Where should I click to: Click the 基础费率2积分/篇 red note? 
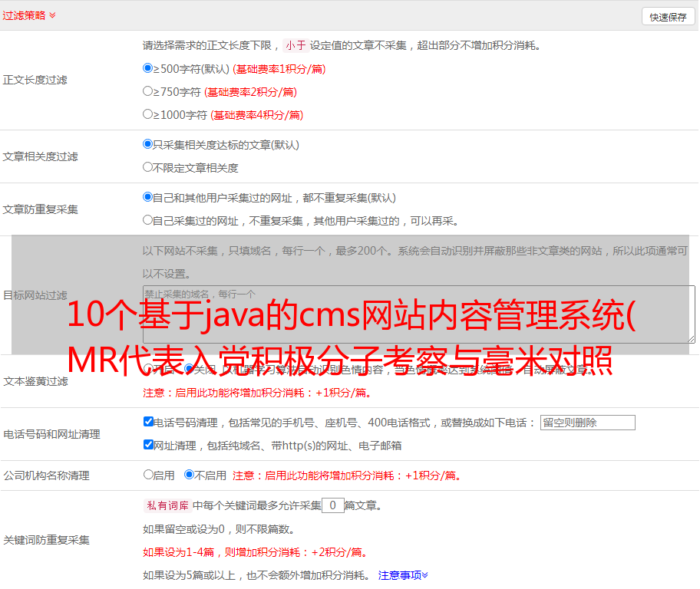pos(251,92)
